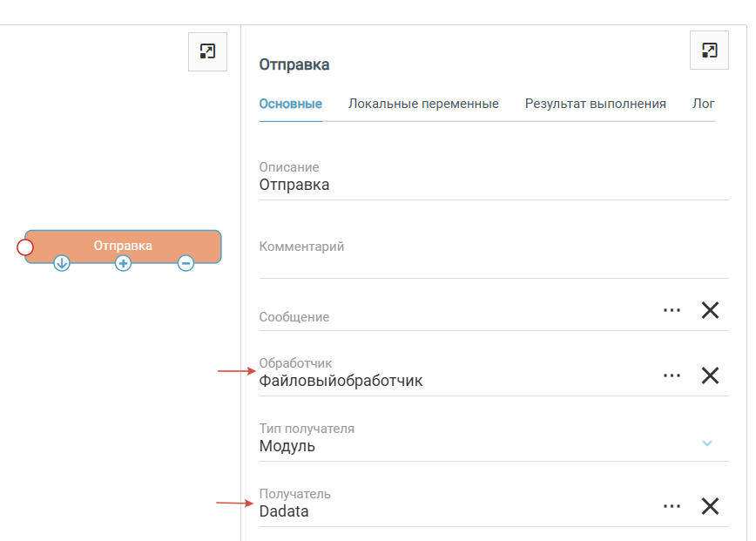The height and width of the screenshot is (541, 756).
Task: Open the Сообщение selection dialog via the three dots
Action: [671, 310]
